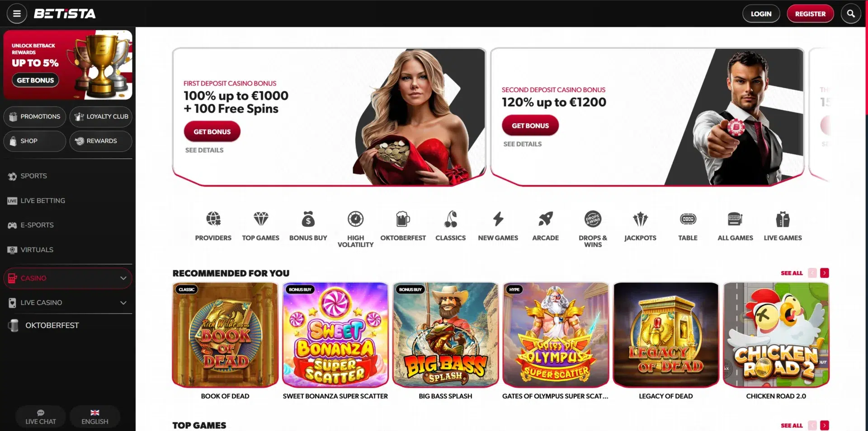This screenshot has height=431, width=868.
Task: Click the search magnifier icon
Action: [850, 14]
